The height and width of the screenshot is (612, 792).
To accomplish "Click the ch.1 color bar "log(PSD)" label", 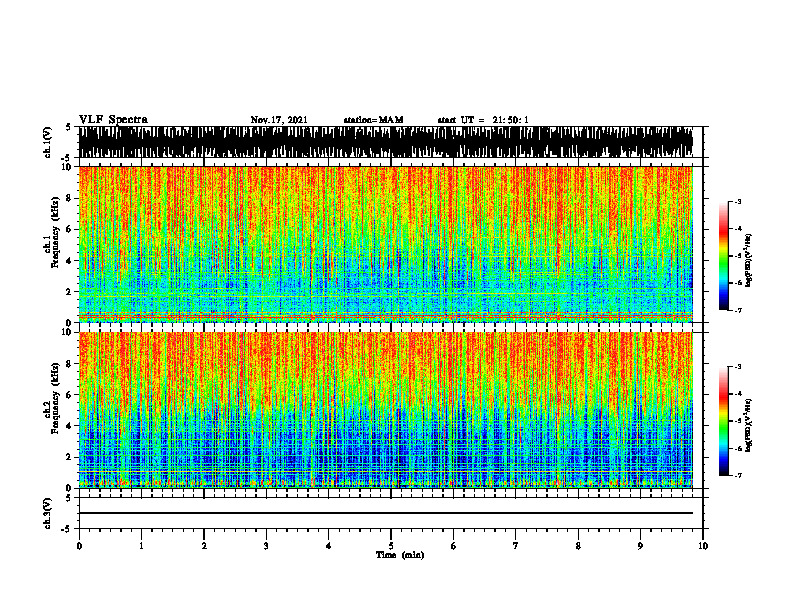I will [749, 260].
